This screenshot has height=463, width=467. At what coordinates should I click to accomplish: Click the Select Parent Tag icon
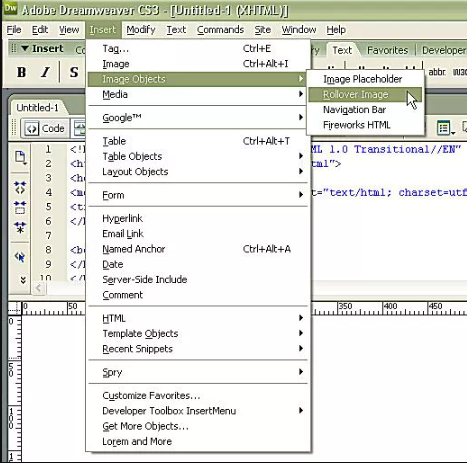(x=20, y=257)
